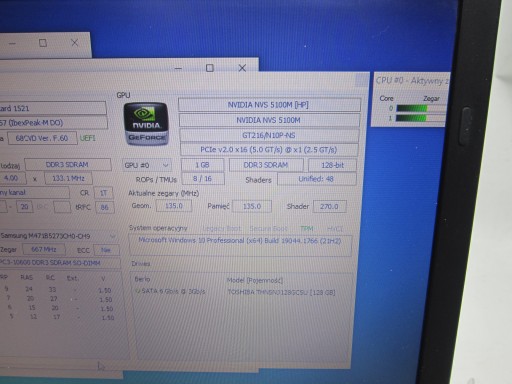This screenshot has height=384, width=512.
Task: Open the GPU #0 selector dropdown
Action: (147, 165)
